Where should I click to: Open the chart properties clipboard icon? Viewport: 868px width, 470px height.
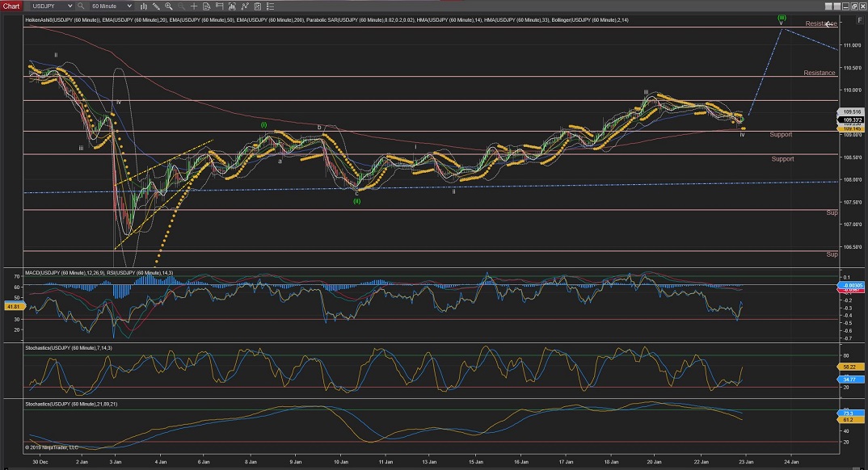click(x=258, y=6)
